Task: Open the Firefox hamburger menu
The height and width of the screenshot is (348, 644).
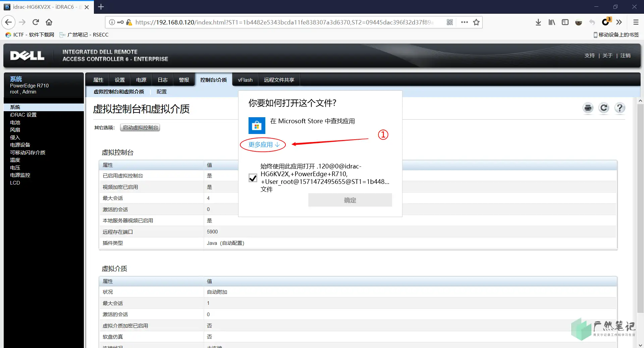Action: point(636,22)
